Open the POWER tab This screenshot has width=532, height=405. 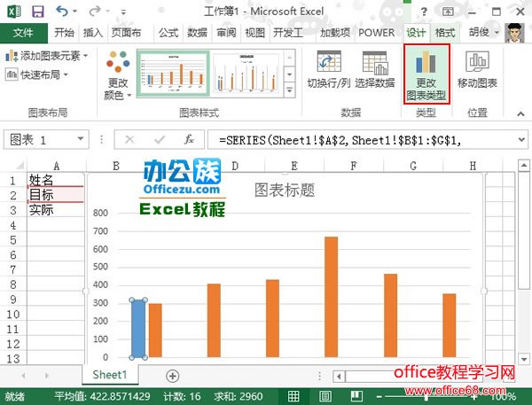376,33
